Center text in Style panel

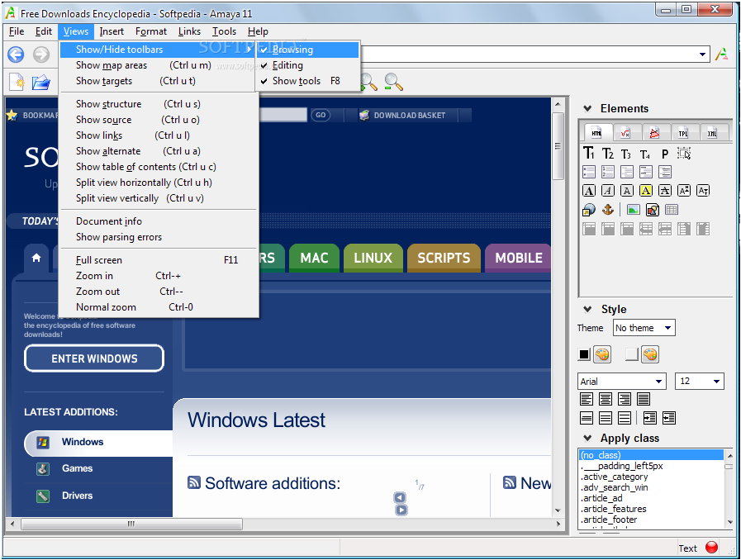click(x=606, y=399)
